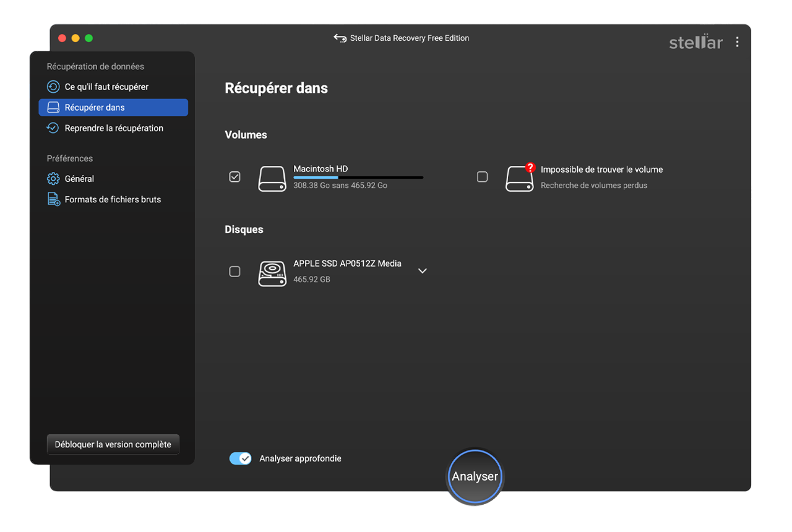Click Recherche de volumes perdus text
Viewport: 792px width, 532px height.
[594, 186]
